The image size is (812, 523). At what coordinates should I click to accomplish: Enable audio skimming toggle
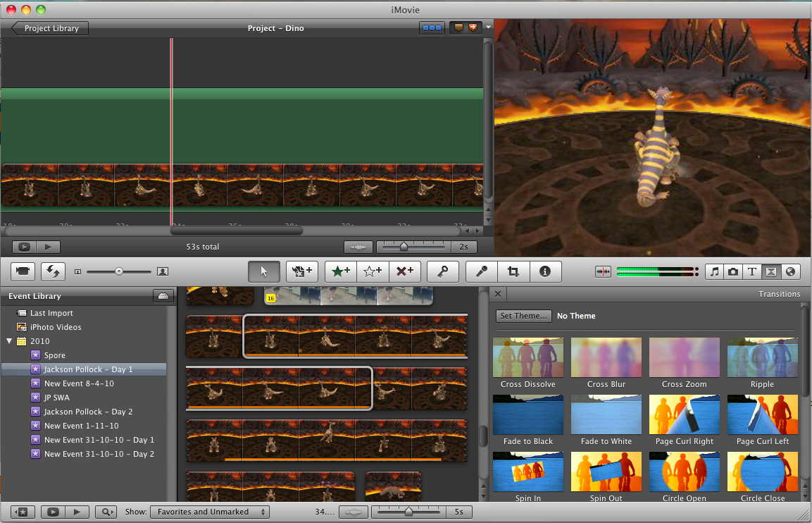click(x=603, y=271)
